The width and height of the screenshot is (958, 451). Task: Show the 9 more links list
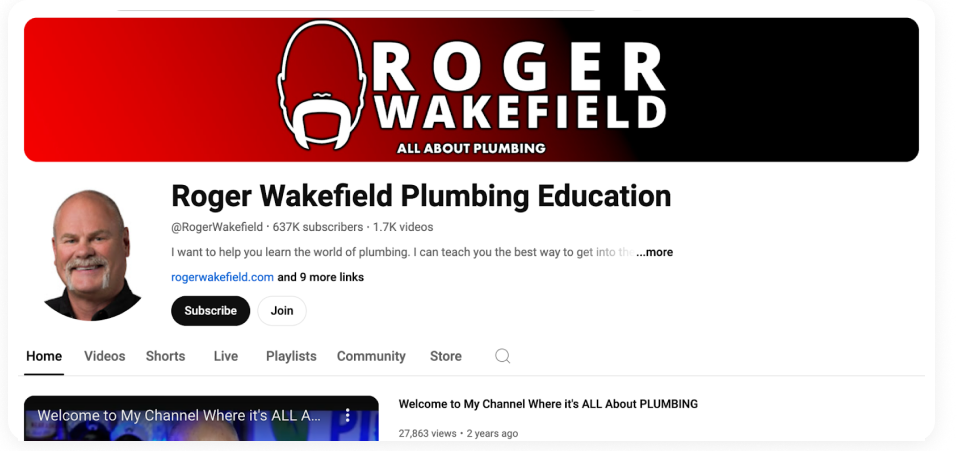321,277
